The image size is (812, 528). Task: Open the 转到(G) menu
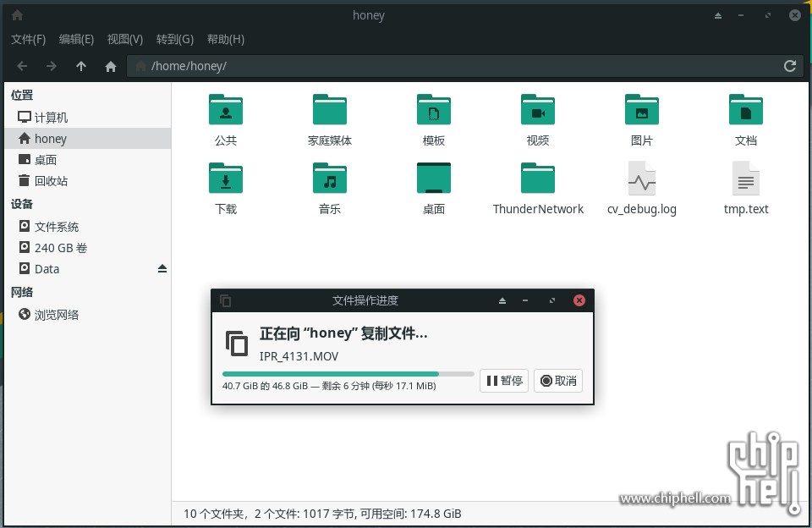click(175, 40)
